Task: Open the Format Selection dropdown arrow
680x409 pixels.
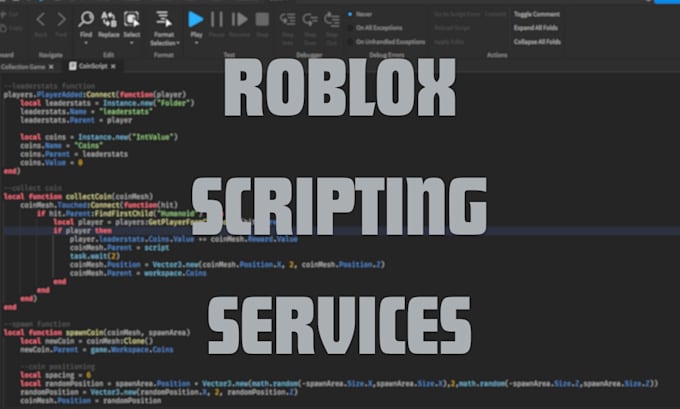Action: point(178,43)
